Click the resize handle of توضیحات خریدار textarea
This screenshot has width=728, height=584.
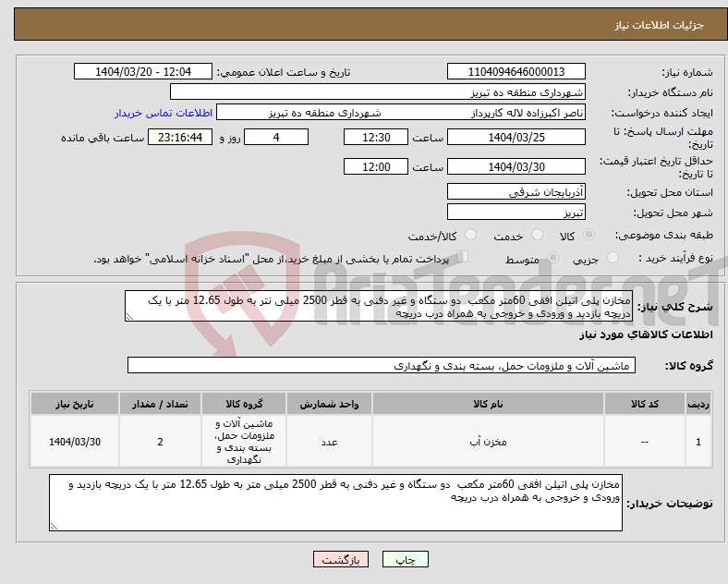54,527
